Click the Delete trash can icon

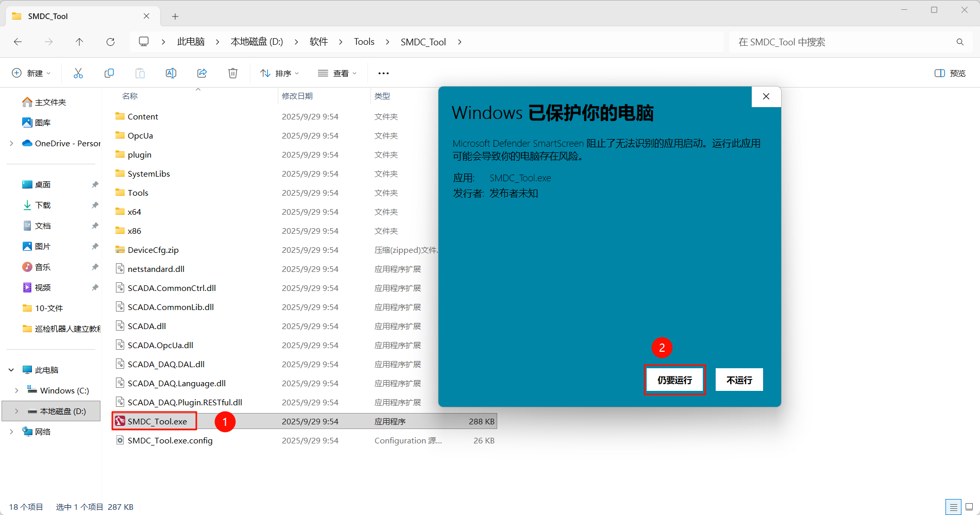point(233,73)
